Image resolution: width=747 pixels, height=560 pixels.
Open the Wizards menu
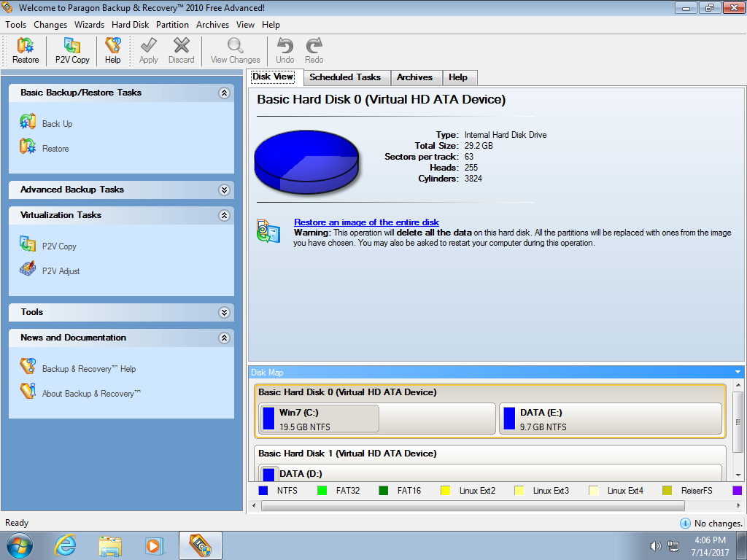pyautogui.click(x=89, y=25)
